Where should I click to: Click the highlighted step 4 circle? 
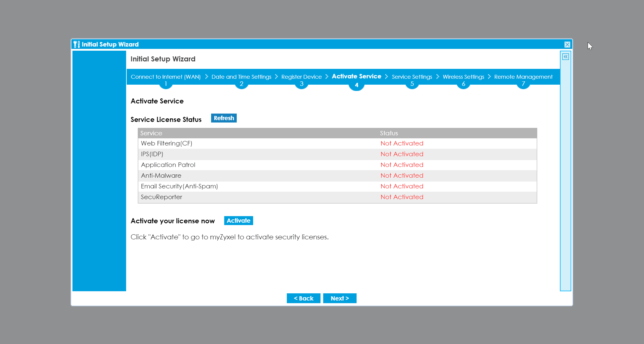[357, 85]
